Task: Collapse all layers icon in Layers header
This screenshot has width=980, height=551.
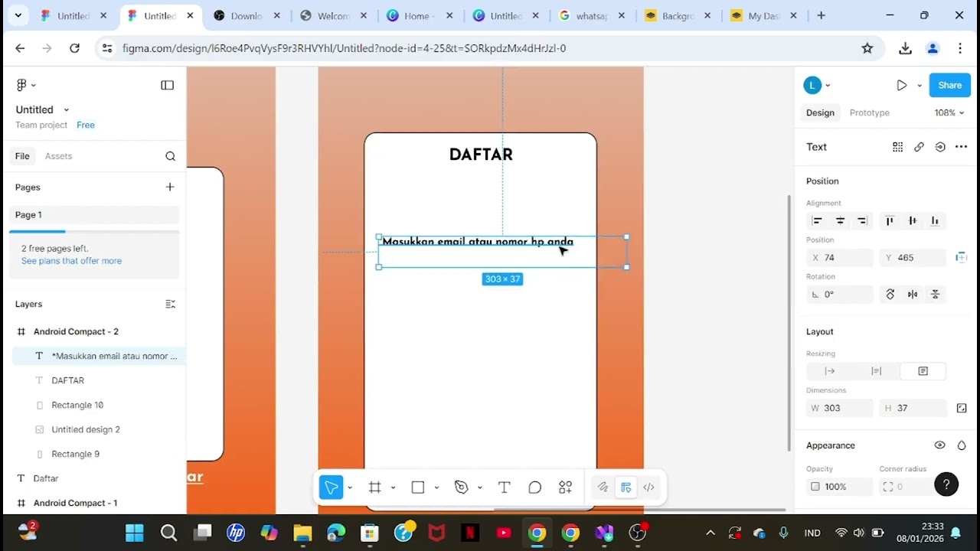Action: point(170,304)
